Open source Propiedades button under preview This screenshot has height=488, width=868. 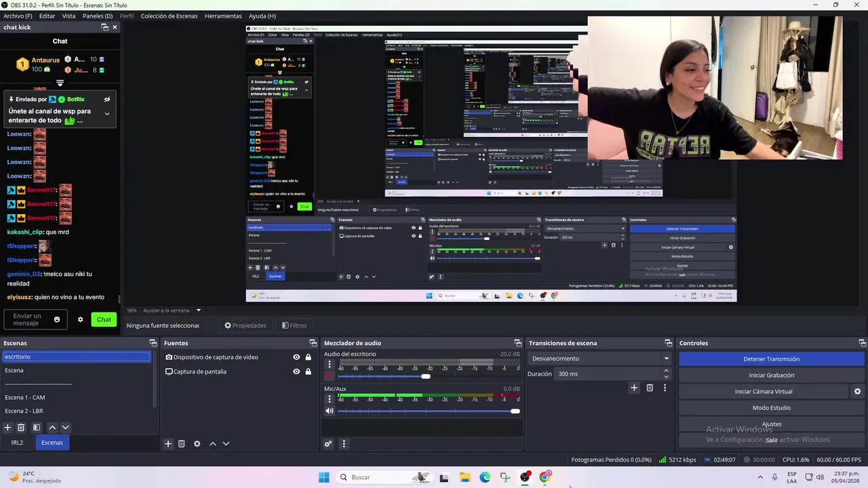click(x=245, y=325)
